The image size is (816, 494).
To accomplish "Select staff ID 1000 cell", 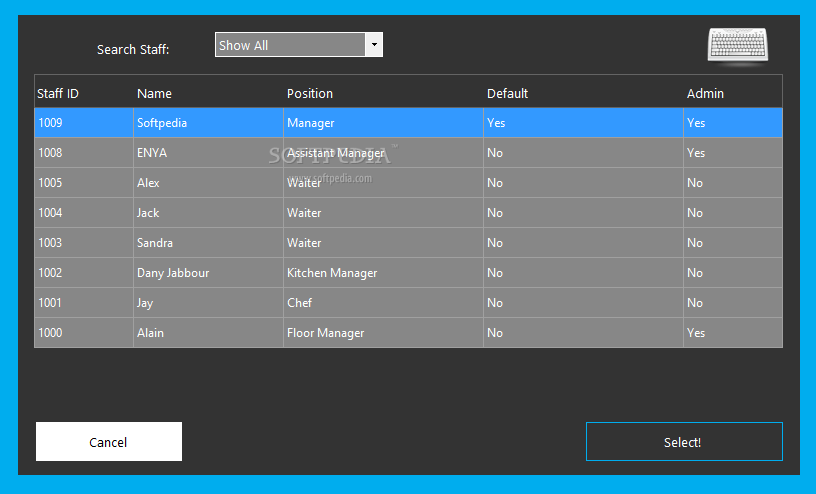I will pos(84,333).
